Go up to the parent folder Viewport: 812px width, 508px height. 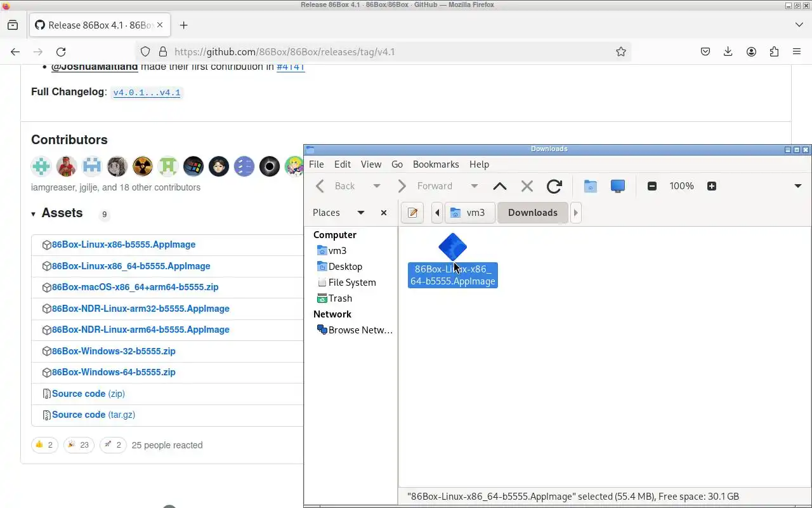click(500, 186)
